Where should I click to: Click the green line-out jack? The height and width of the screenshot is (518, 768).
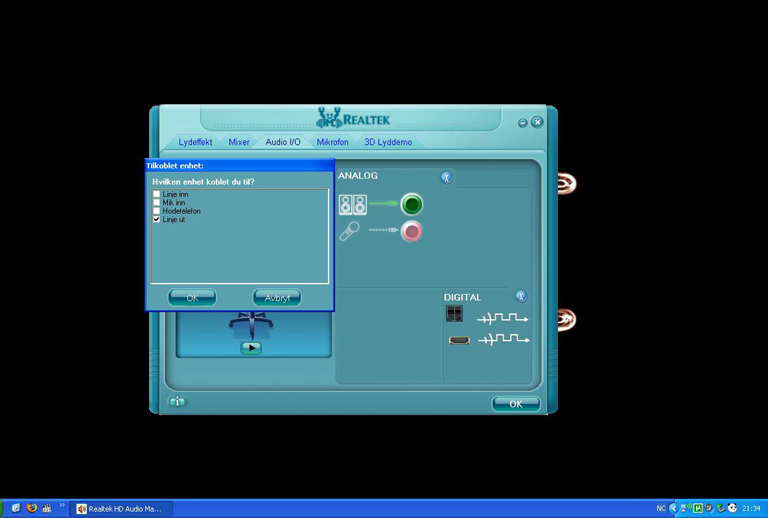pos(411,204)
